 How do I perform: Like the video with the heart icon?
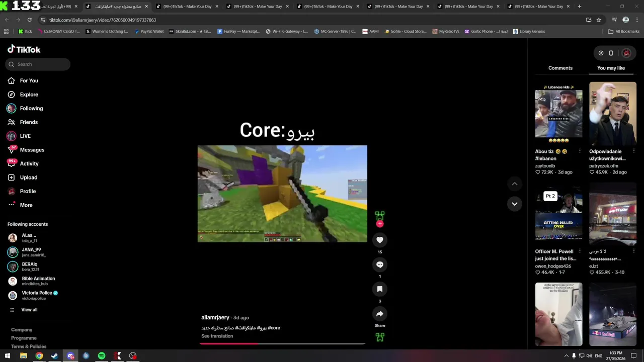click(380, 240)
